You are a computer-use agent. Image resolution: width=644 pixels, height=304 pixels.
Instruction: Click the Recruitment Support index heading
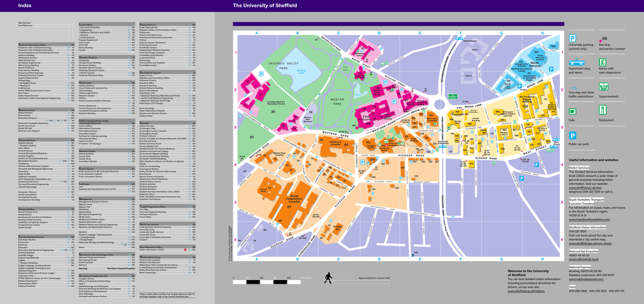pos(168,72)
